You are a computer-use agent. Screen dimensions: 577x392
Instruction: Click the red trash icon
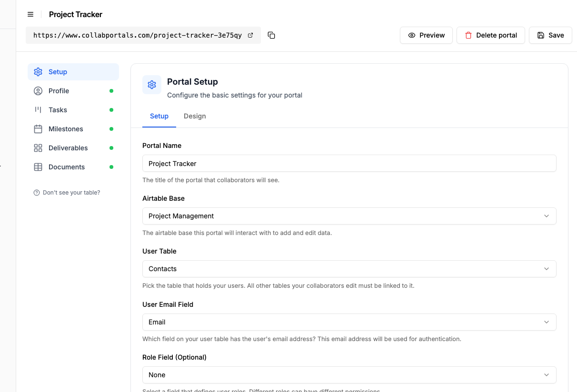coord(468,35)
